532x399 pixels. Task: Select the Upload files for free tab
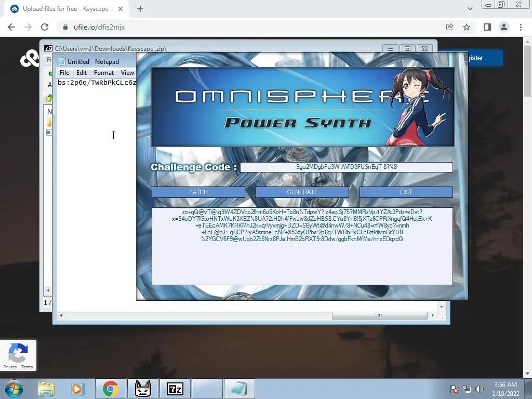click(66, 9)
